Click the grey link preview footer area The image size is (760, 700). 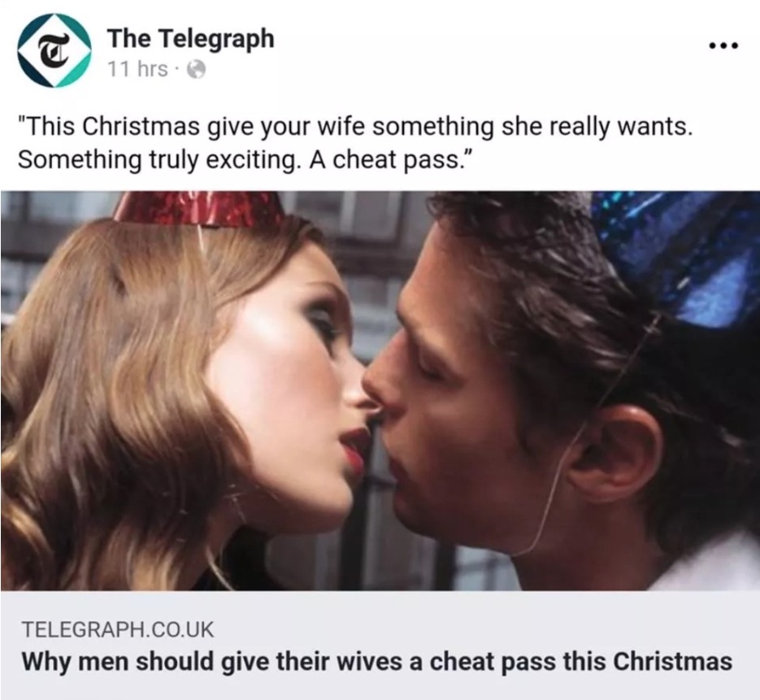click(x=380, y=646)
